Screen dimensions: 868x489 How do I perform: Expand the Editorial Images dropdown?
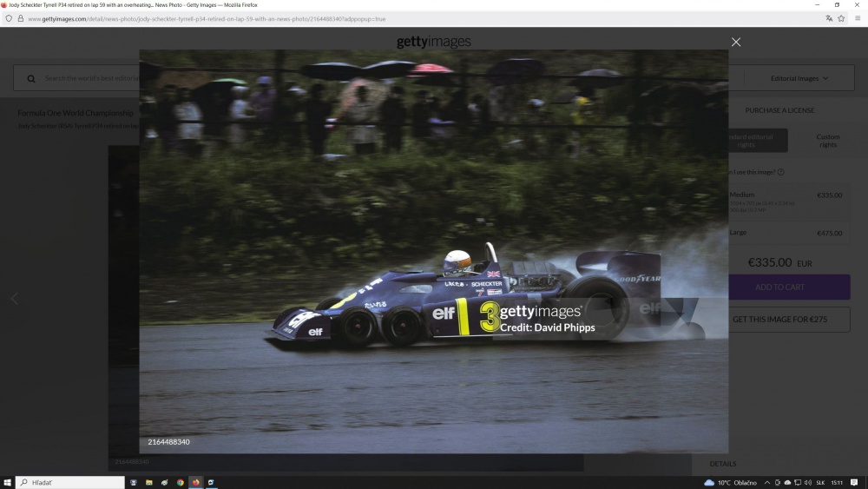coord(799,78)
